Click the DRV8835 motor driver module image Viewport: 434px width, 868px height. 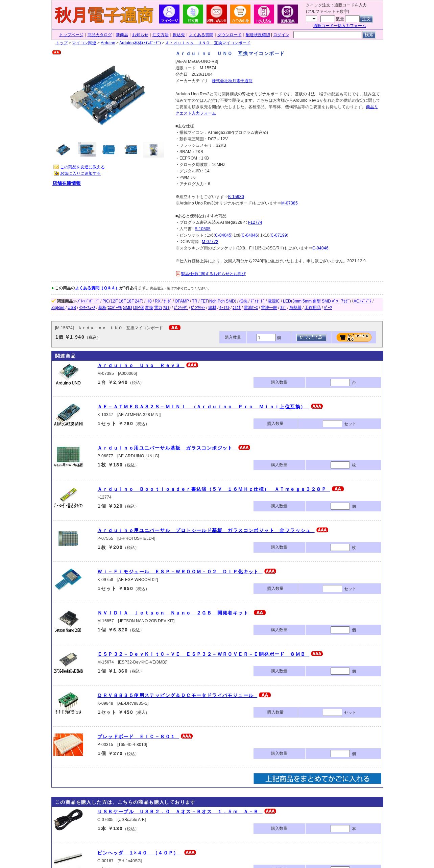point(68,703)
